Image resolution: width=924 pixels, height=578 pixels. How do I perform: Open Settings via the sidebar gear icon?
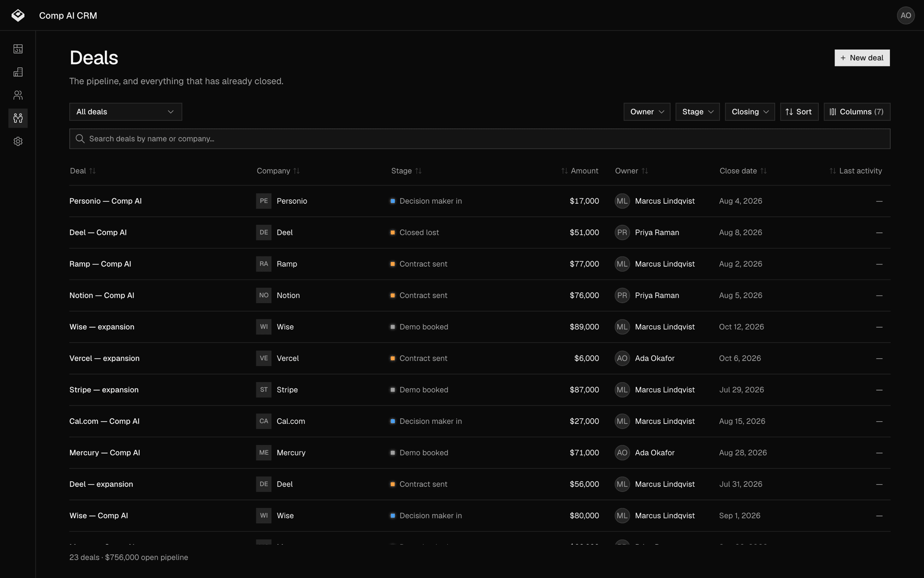tap(18, 141)
